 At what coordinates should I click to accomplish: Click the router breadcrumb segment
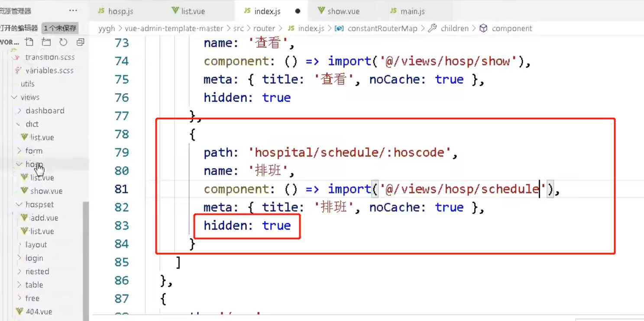tap(264, 29)
